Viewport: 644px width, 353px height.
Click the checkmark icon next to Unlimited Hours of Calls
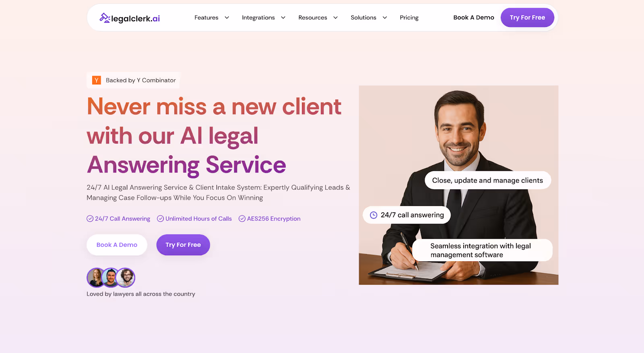tap(160, 219)
